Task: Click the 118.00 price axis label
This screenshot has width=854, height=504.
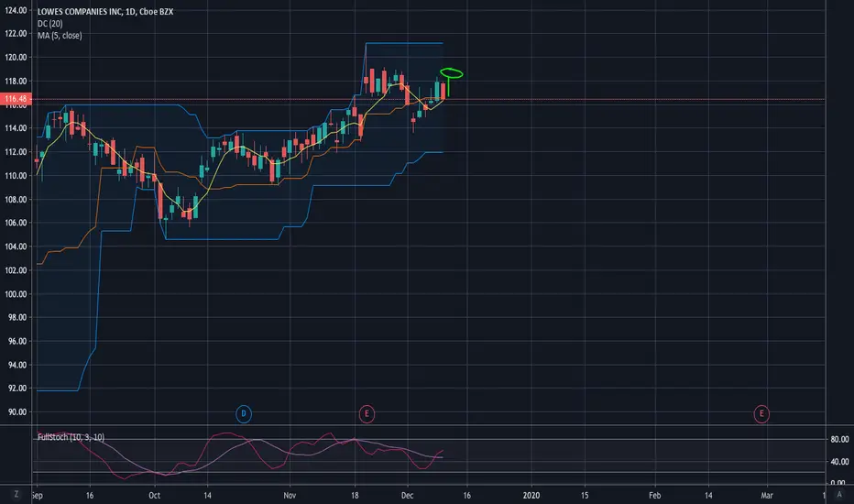Action: 16,81
